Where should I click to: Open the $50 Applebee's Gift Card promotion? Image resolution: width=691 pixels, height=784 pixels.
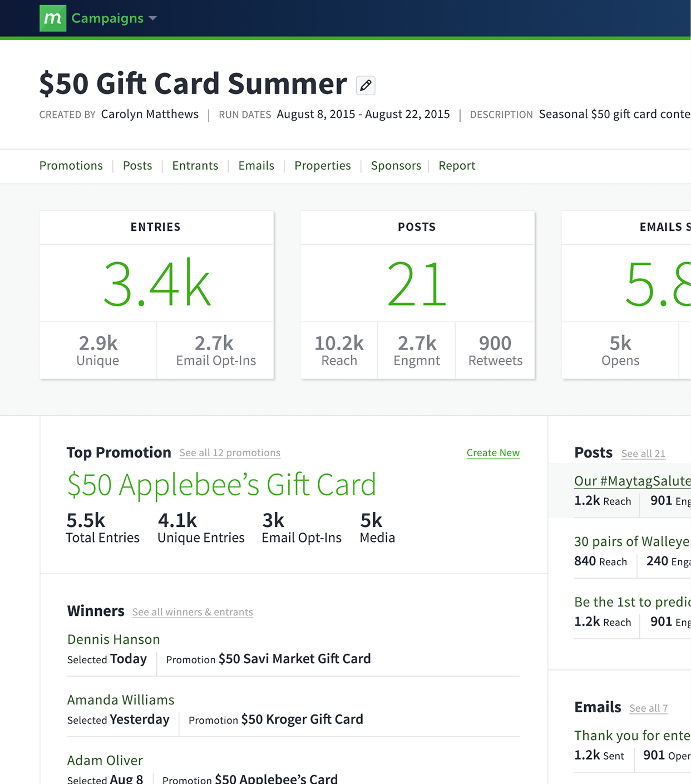coord(221,485)
